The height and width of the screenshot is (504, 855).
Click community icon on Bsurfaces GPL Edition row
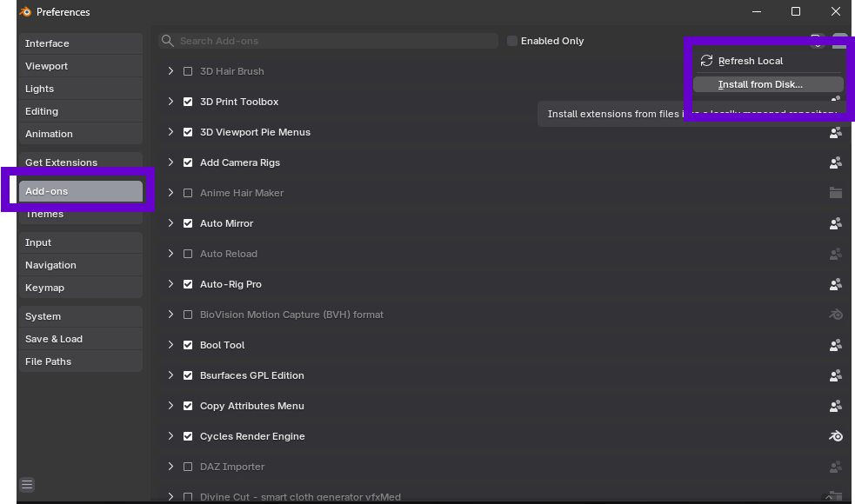tap(835, 375)
